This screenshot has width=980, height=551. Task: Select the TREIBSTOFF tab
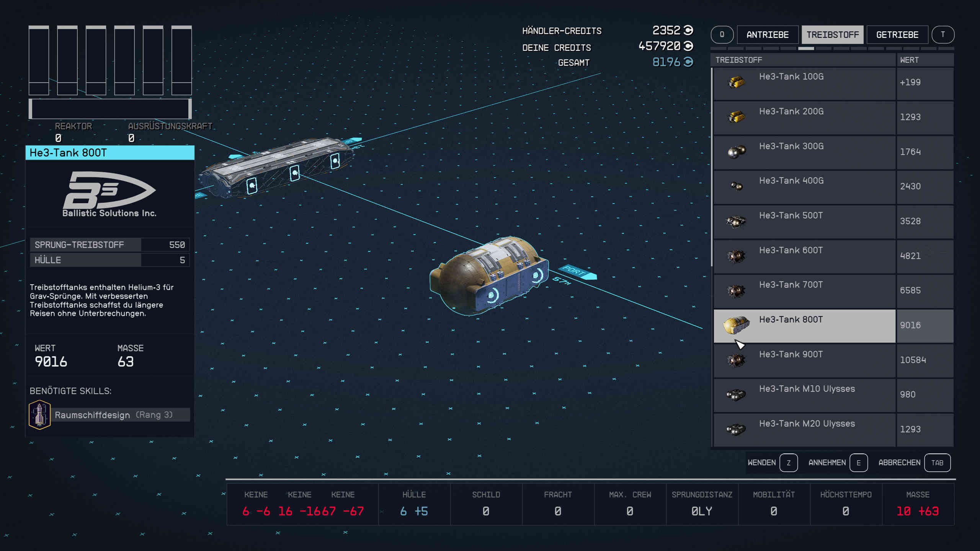click(x=832, y=35)
